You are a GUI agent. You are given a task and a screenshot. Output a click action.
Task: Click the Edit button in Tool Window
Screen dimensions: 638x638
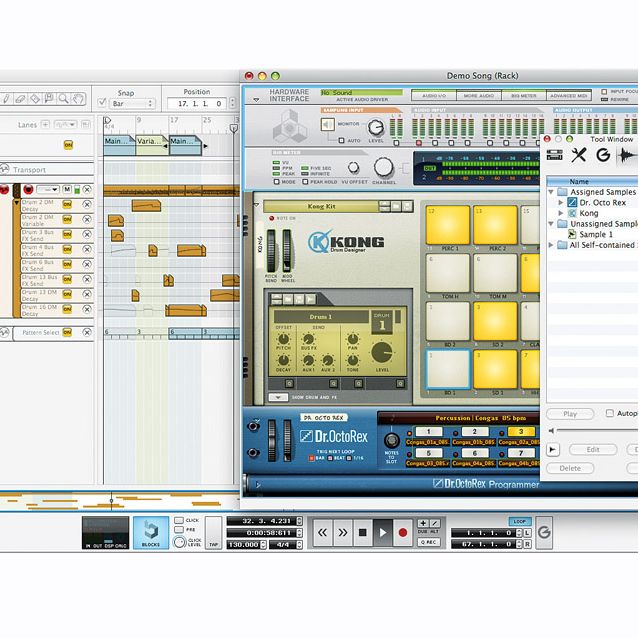click(593, 450)
